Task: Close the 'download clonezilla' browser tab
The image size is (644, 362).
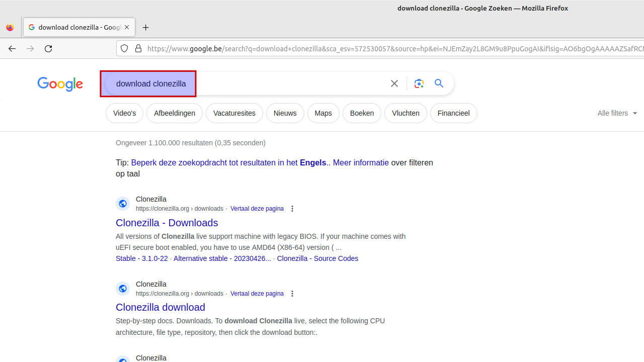Action: 127,27
